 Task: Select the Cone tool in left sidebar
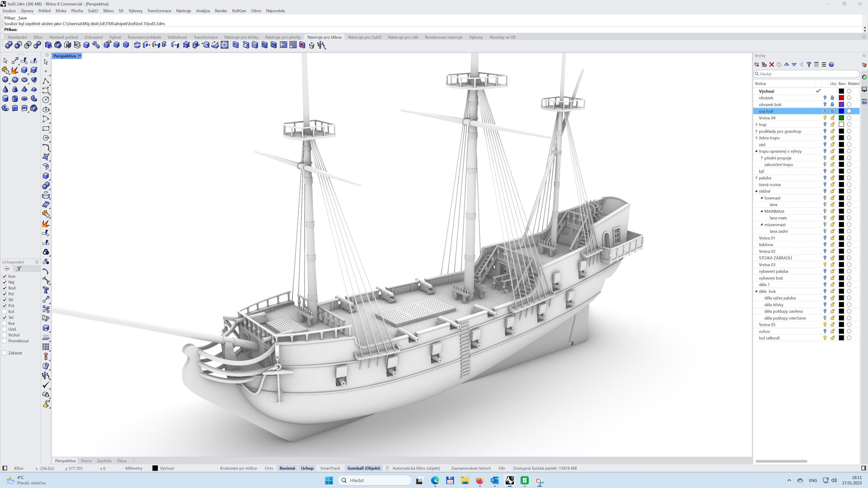coord(5,89)
